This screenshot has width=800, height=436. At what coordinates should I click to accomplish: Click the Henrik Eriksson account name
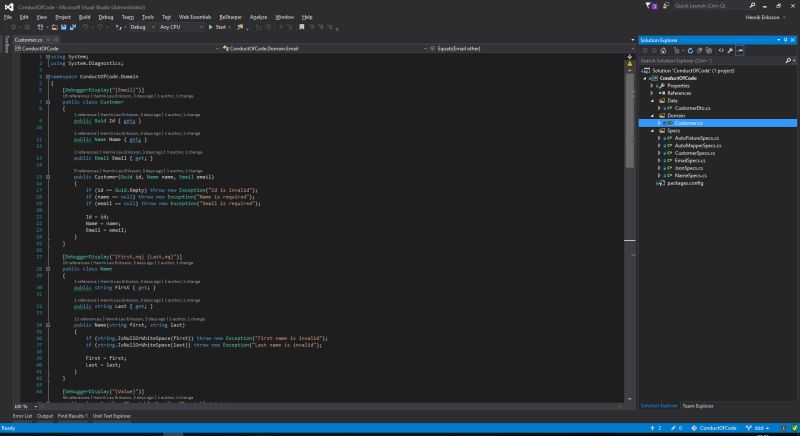pyautogui.click(x=762, y=17)
